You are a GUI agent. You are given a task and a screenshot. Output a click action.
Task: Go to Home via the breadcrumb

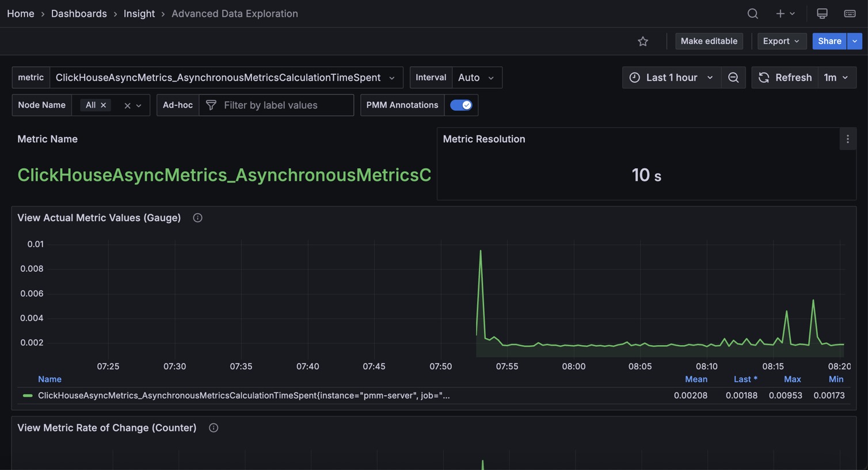(20, 13)
